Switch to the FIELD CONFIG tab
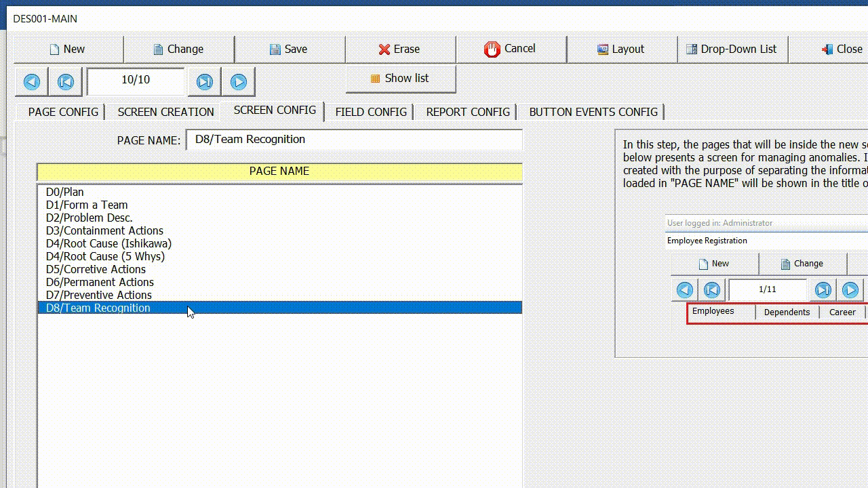 pyautogui.click(x=370, y=111)
